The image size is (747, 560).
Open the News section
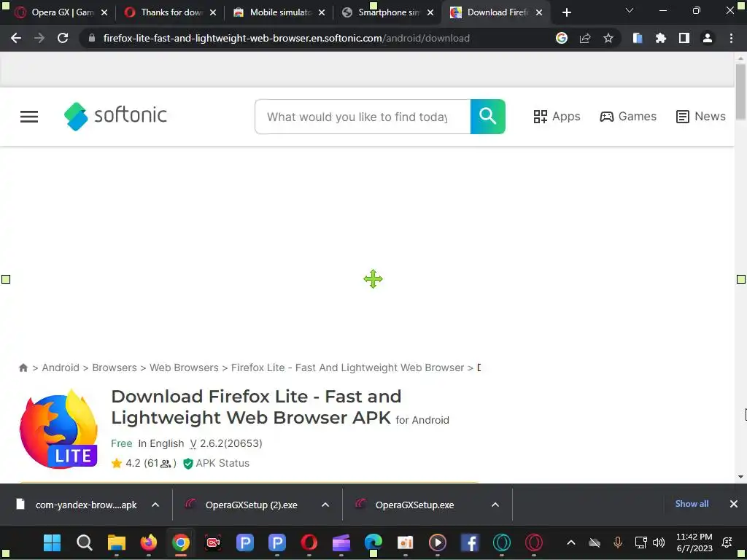pos(701,117)
